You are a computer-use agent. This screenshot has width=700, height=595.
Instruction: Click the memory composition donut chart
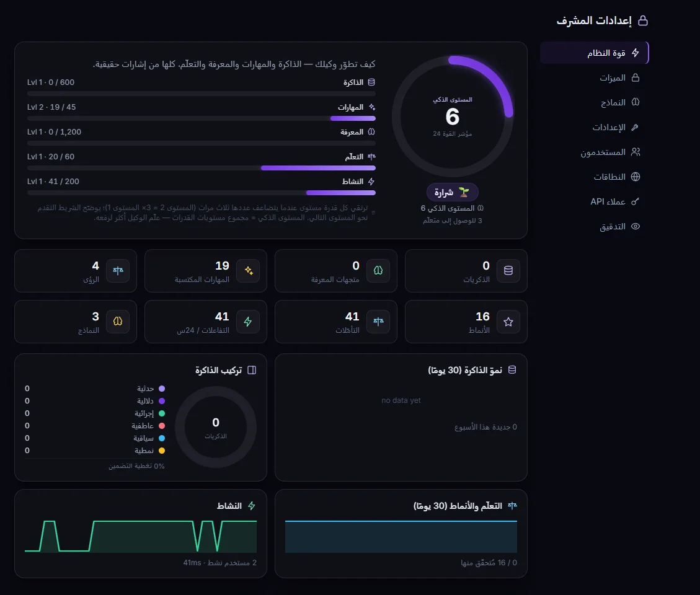[216, 427]
